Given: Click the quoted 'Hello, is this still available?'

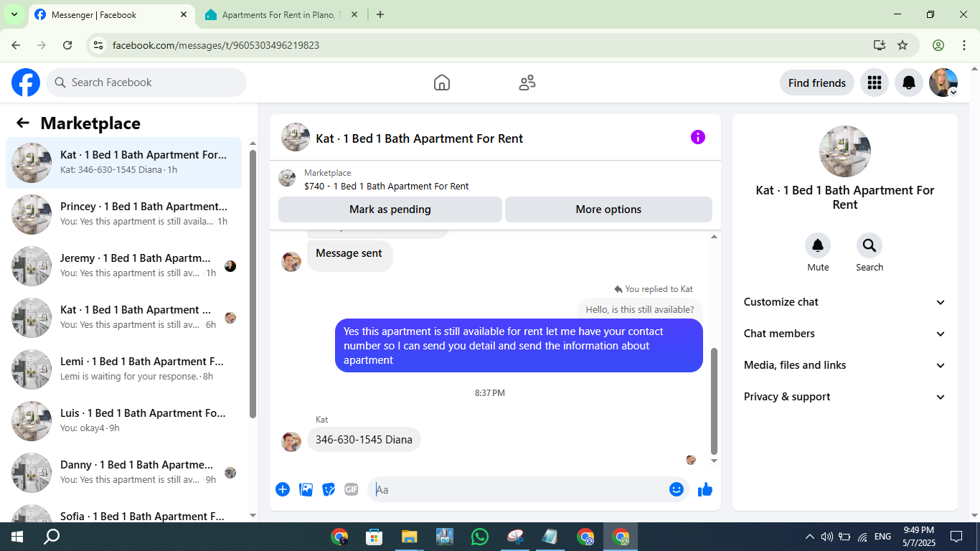Looking at the screenshot, I should [640, 310].
